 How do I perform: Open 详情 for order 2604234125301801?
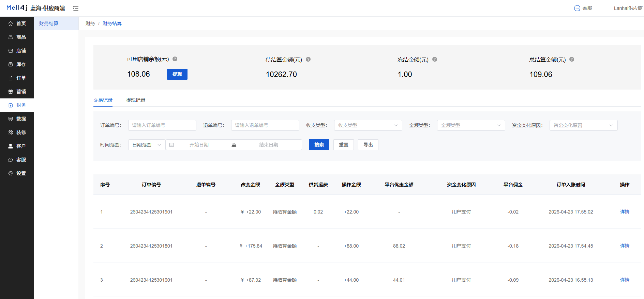pyautogui.click(x=625, y=246)
